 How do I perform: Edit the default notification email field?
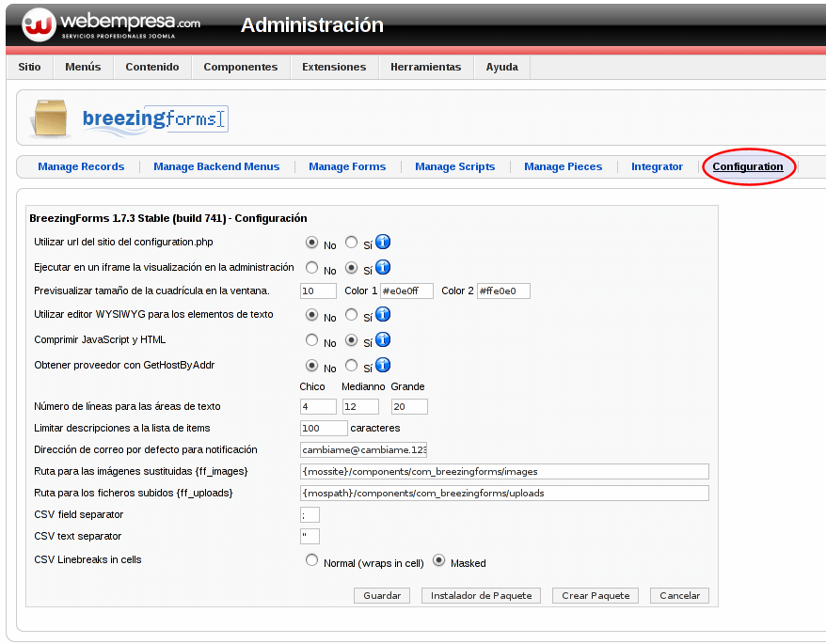(363, 449)
